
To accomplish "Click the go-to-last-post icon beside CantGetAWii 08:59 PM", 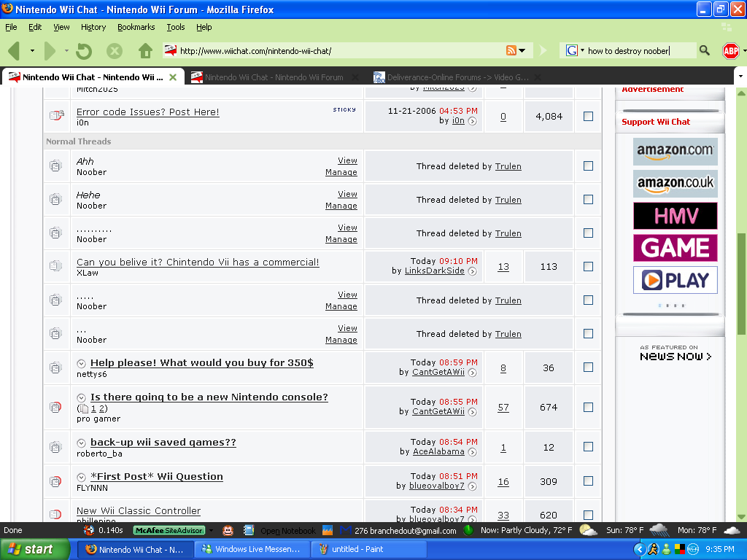I will coord(472,373).
